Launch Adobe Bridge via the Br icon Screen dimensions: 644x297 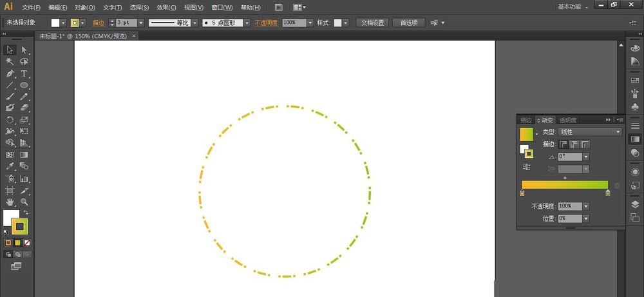[x=278, y=7]
